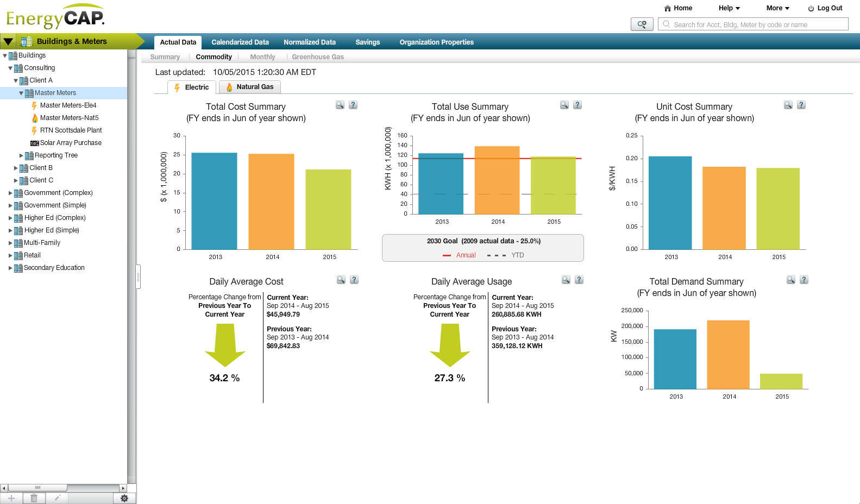Viewport: 860px width, 504px height.
Task: Select Solar Array Purchase in tree
Action: click(x=71, y=143)
